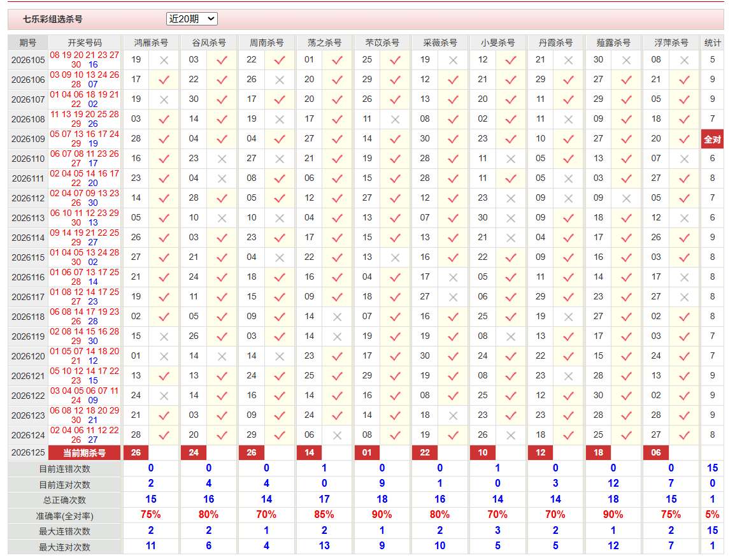The height and width of the screenshot is (560, 735).
Task: Click the 总正确次数 row label
Action: pyautogui.click(x=65, y=500)
